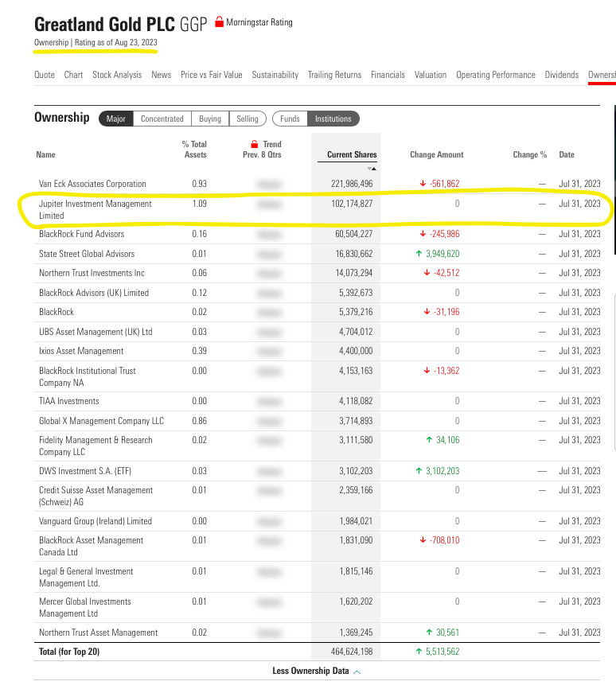The width and height of the screenshot is (616, 693).
Task: Click the Change % column header
Action: 530,154
